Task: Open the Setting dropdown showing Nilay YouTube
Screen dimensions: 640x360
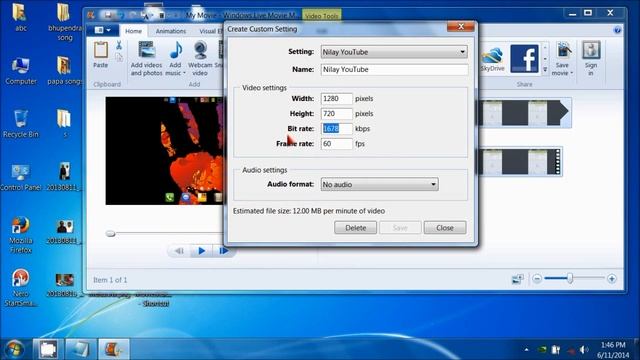Action: (x=394, y=52)
